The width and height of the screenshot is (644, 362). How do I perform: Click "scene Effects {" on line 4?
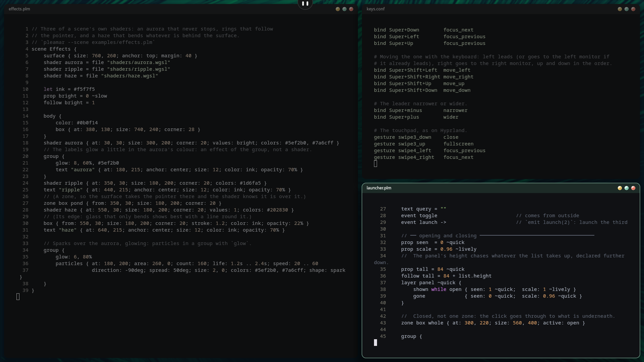[54, 49]
